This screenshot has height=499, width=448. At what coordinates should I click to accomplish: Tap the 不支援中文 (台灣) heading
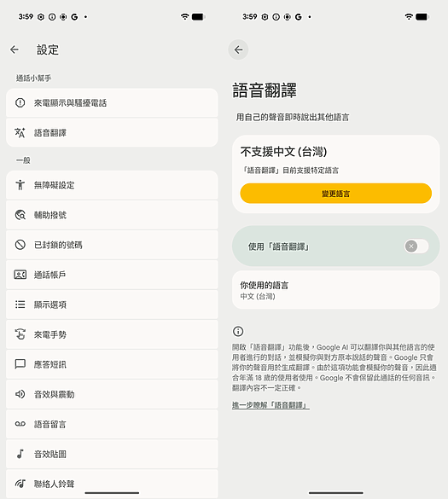[x=283, y=152]
